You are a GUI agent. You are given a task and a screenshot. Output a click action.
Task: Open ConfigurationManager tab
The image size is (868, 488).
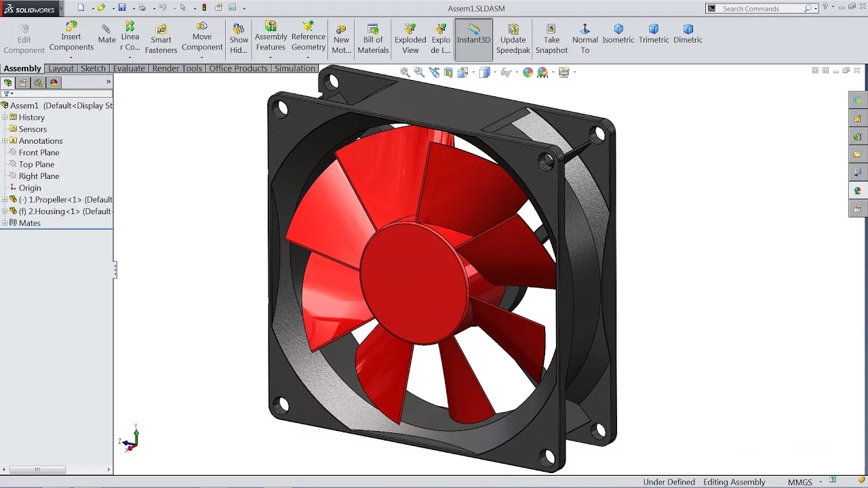pyautogui.click(x=39, y=83)
